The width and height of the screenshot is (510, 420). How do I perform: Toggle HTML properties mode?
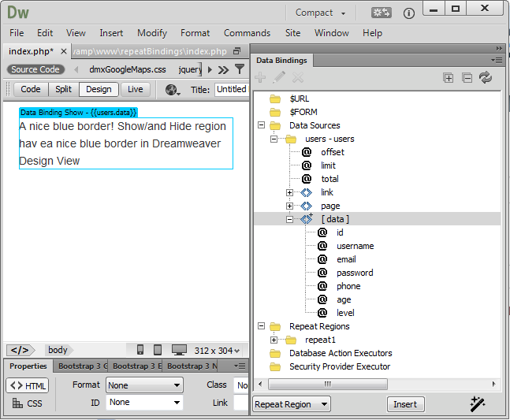28,385
